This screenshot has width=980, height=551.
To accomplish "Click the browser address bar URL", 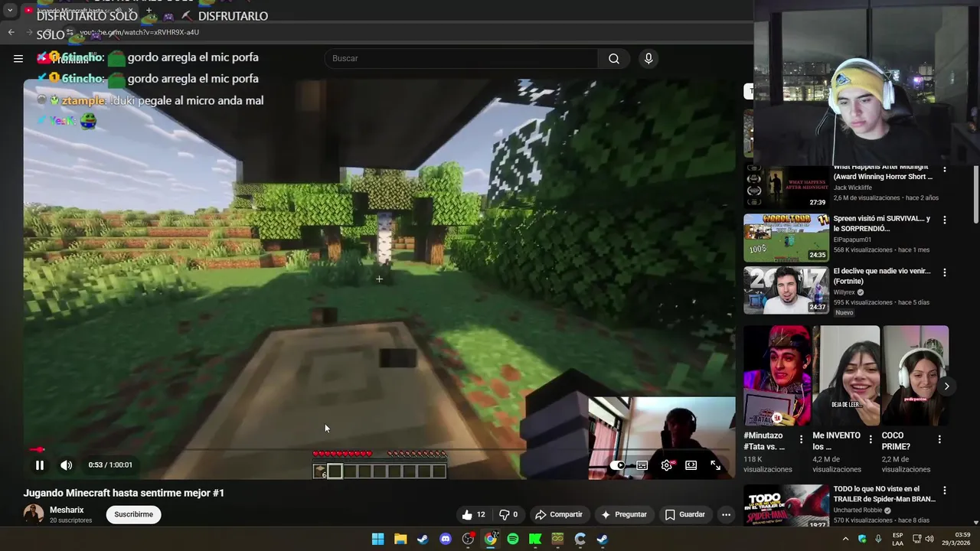I will coord(139,32).
